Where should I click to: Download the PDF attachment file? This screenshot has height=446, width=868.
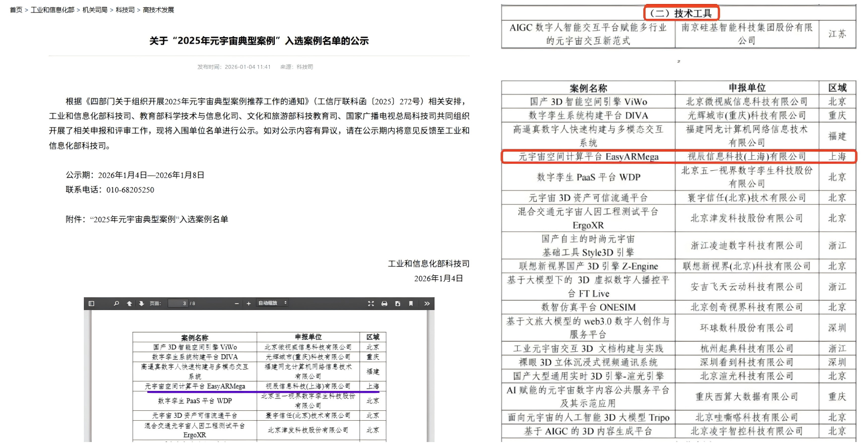tap(397, 304)
